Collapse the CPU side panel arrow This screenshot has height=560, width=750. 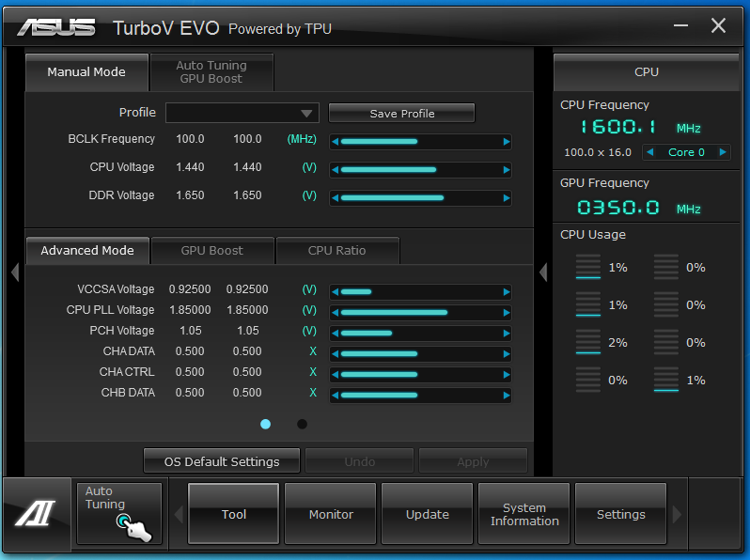[x=543, y=272]
